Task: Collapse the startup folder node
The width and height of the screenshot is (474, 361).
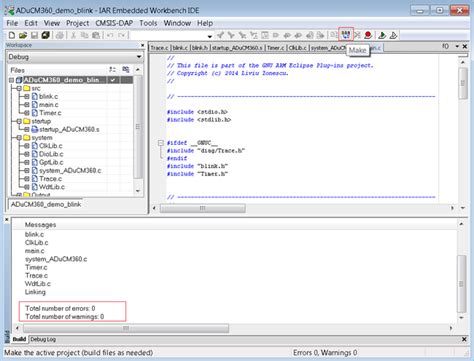Action: 19,121
